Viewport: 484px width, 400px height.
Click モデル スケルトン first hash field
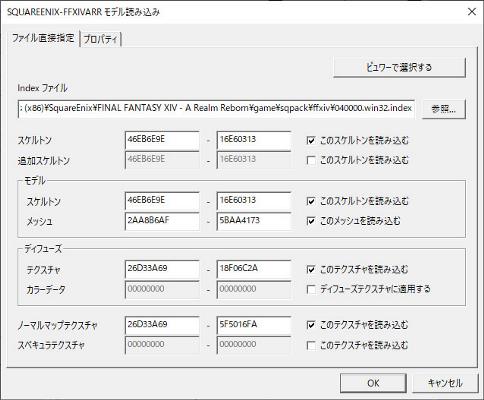pyautogui.click(x=162, y=201)
